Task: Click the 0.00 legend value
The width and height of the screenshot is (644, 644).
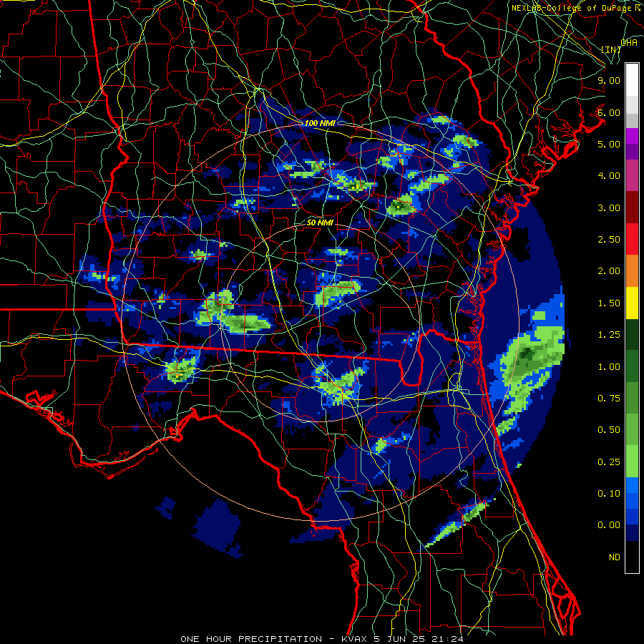Action: pos(609,525)
